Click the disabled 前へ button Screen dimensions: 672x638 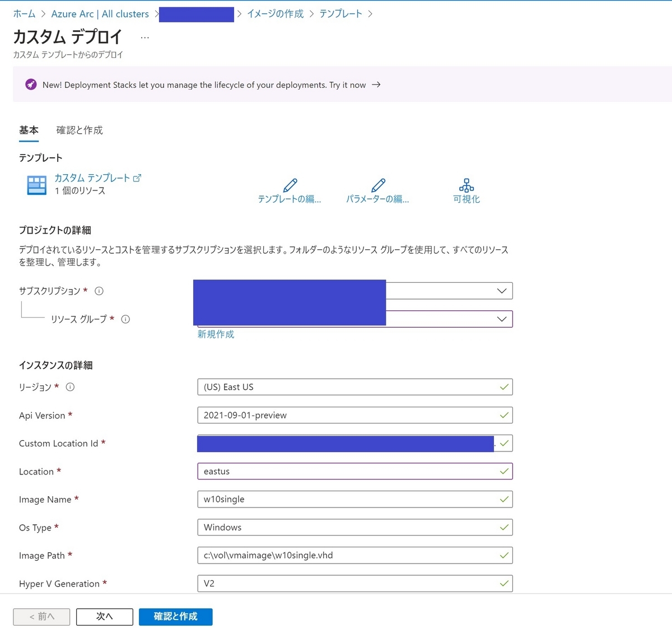(x=41, y=617)
